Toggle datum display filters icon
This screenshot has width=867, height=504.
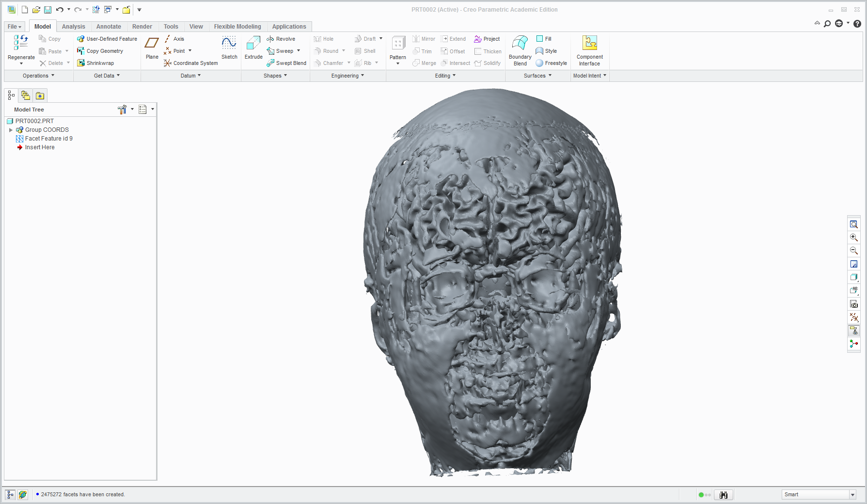coord(853,317)
